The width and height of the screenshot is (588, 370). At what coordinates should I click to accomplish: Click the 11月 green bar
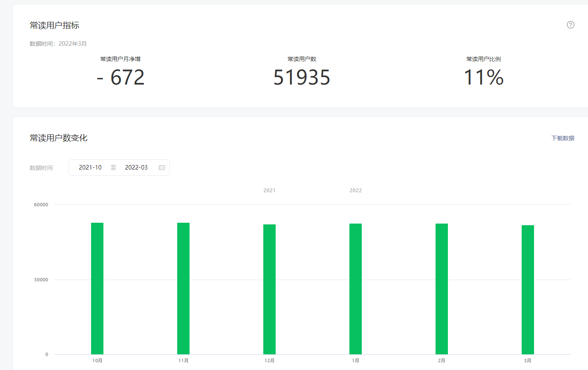click(183, 288)
